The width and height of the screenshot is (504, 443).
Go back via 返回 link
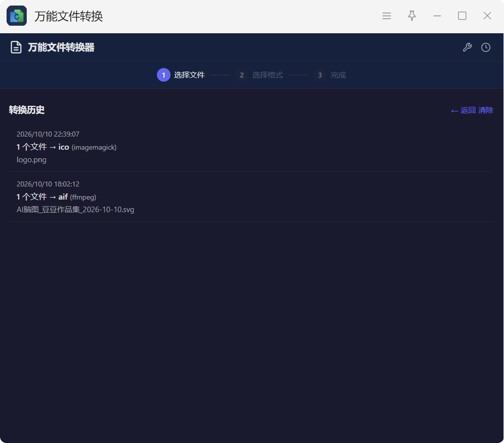pos(463,110)
